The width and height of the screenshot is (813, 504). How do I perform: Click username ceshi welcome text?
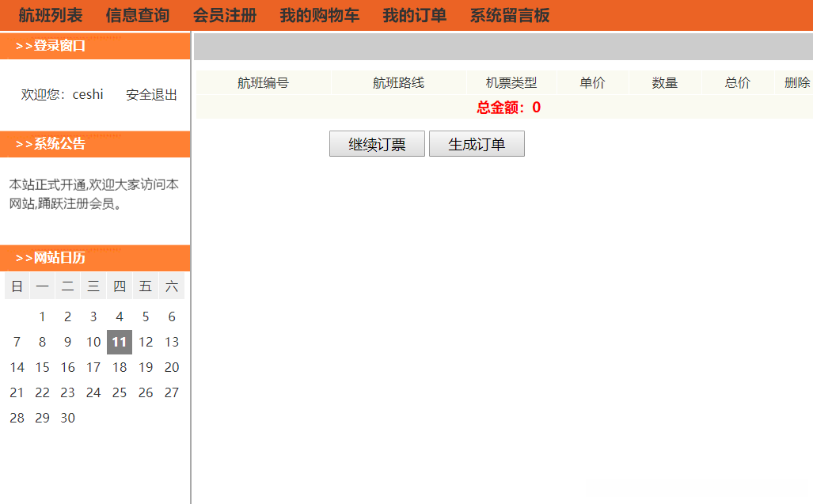pos(88,94)
